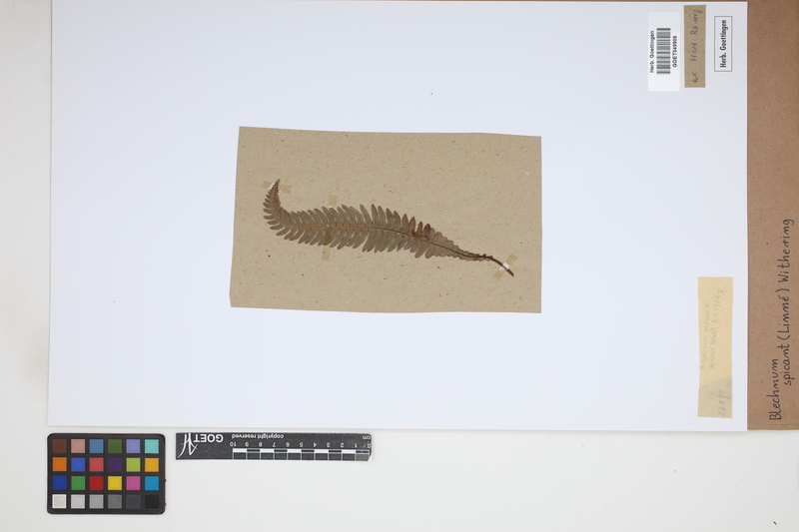
Task: Pick the white swatch on the color chart
Action: tap(60, 501)
